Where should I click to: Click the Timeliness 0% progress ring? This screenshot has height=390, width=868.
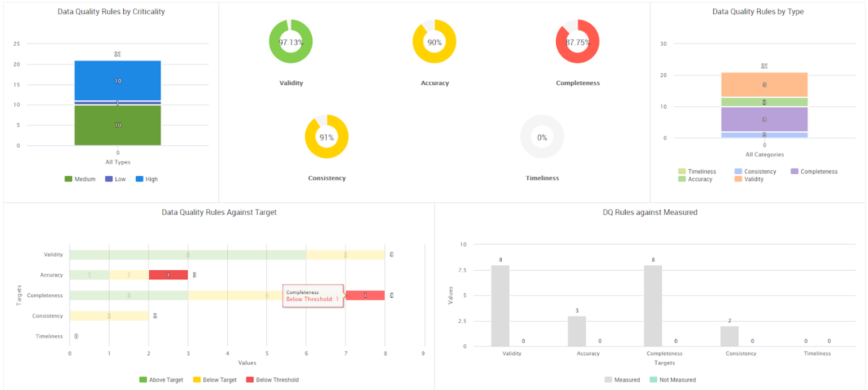(542, 136)
